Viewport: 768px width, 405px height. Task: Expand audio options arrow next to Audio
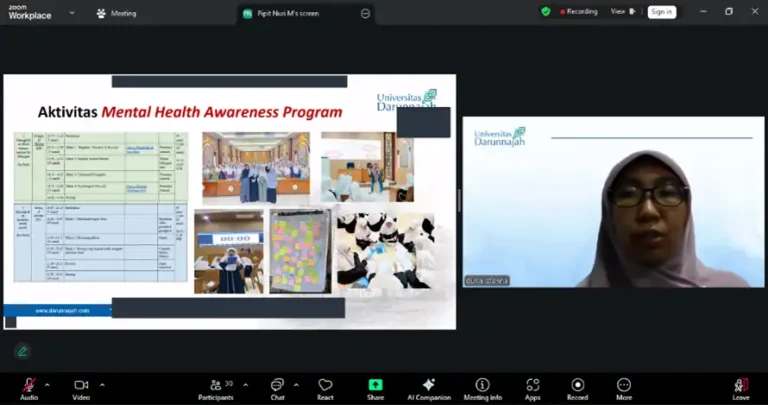click(x=47, y=385)
